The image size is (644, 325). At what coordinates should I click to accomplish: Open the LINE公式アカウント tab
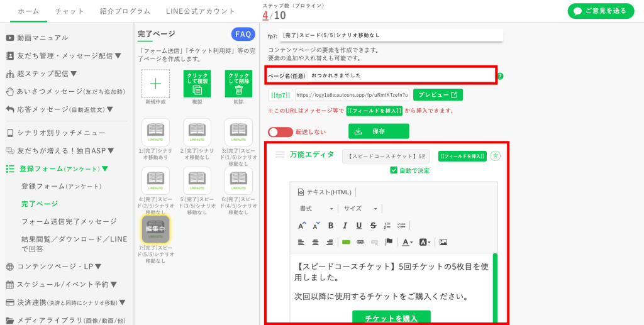(x=201, y=11)
